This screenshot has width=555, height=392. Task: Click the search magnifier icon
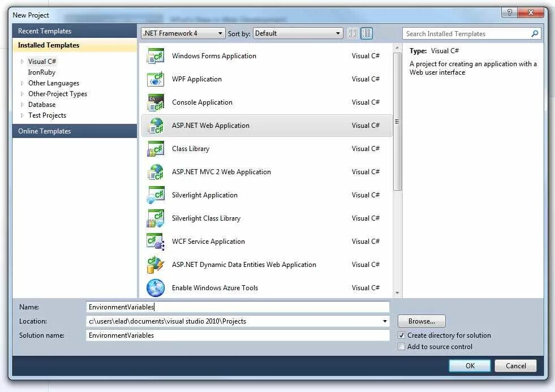(535, 33)
